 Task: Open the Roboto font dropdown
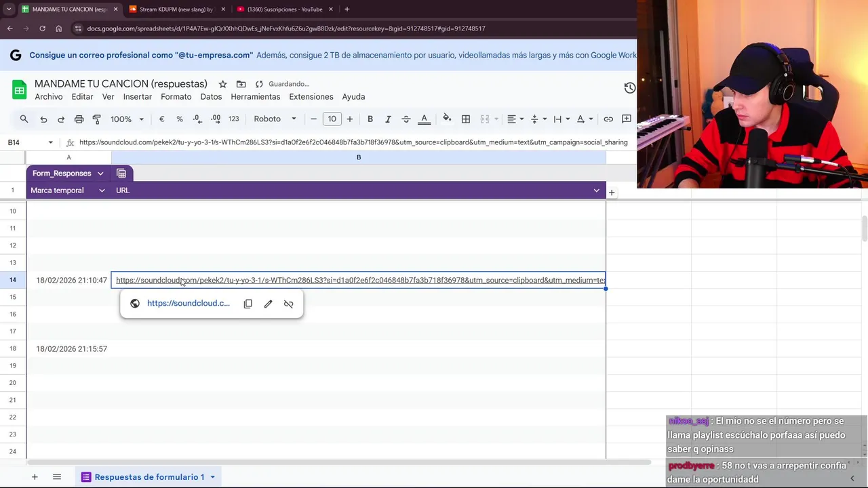pos(275,119)
